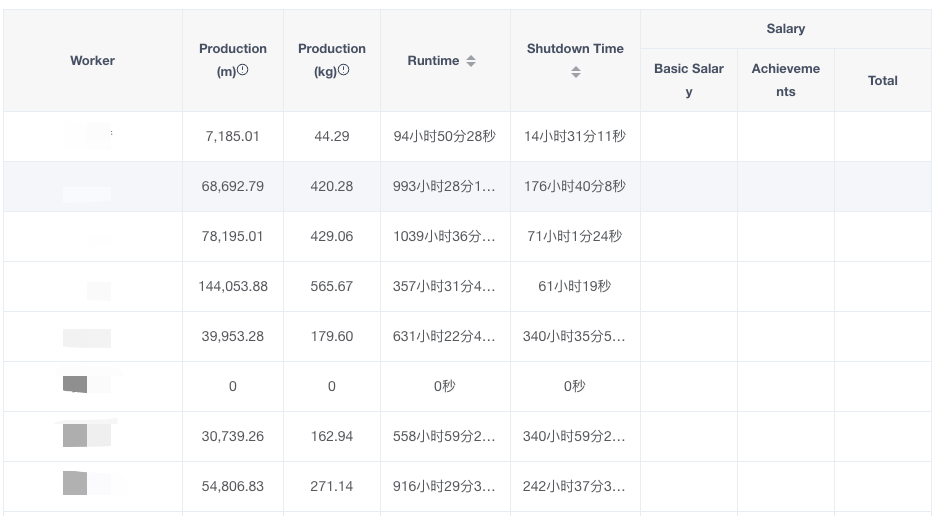Click runtime cell starting 916小时29分
Image resolution: width=947 pixels, height=516 pixels.
pos(445,487)
